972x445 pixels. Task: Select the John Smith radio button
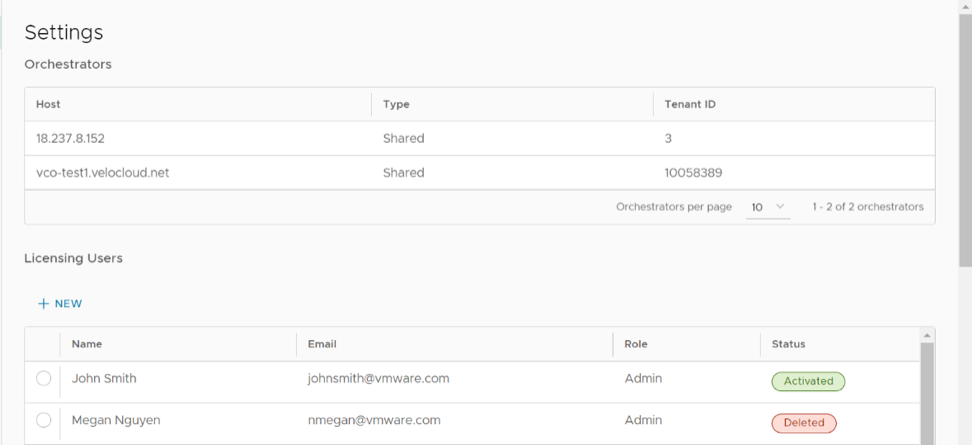(x=43, y=379)
